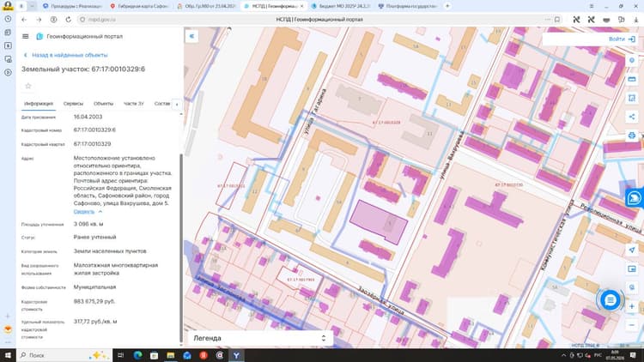Viewport: 644px width, 362px height.
Task: Click the Геоинформационный портал logo
Action: click(x=79, y=37)
